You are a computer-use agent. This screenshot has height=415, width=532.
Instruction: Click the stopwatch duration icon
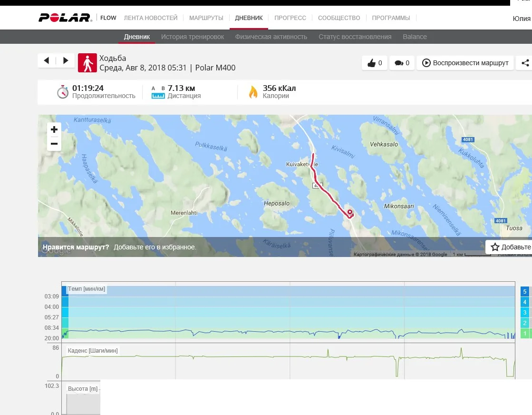[x=63, y=92]
